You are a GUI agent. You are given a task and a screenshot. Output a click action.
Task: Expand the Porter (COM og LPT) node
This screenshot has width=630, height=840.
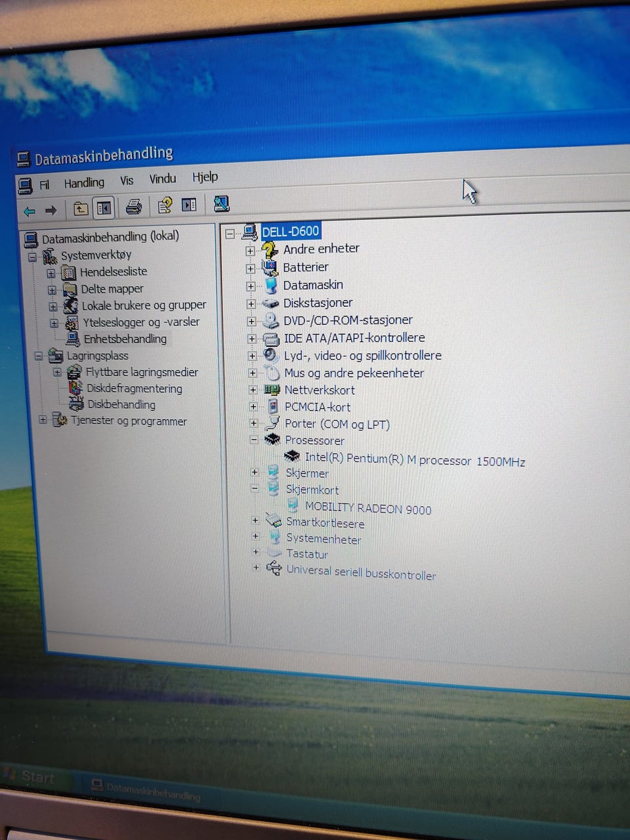pos(253,423)
